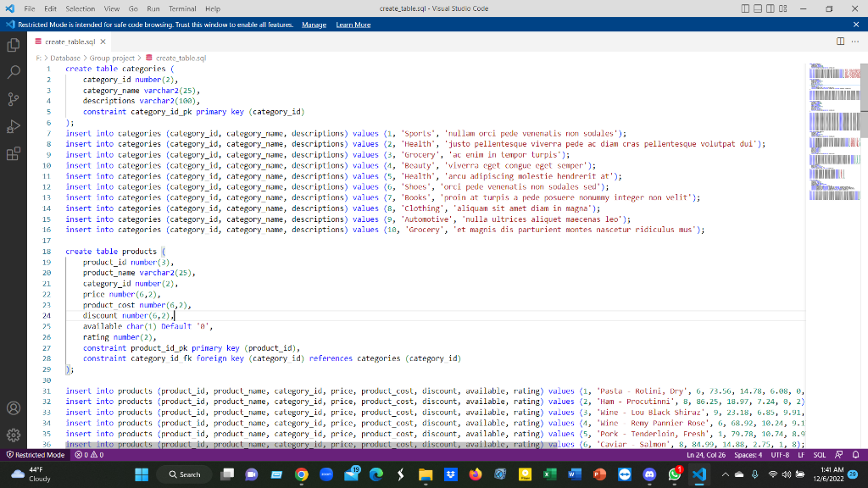The width and height of the screenshot is (868, 488).
Task: Open Microsoft Edge from taskbar
Action: tap(376, 474)
